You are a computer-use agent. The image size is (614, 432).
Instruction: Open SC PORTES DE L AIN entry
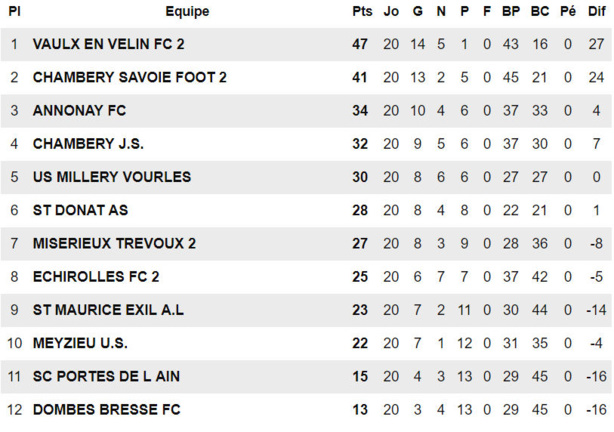click(x=106, y=376)
